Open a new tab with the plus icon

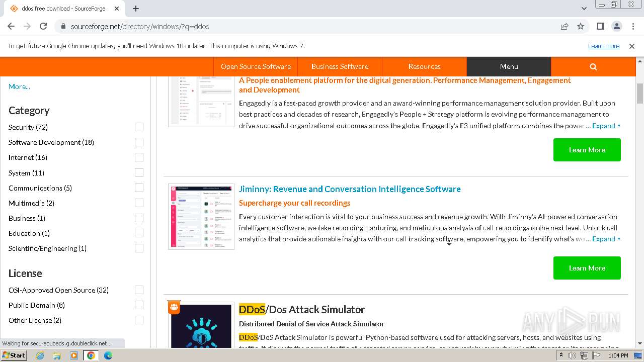[136, 9]
